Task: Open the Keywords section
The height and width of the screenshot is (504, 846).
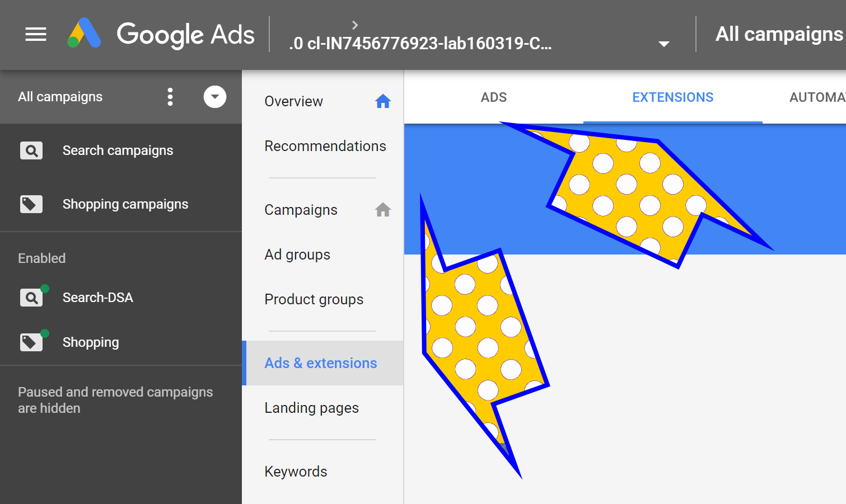Action: tap(296, 471)
